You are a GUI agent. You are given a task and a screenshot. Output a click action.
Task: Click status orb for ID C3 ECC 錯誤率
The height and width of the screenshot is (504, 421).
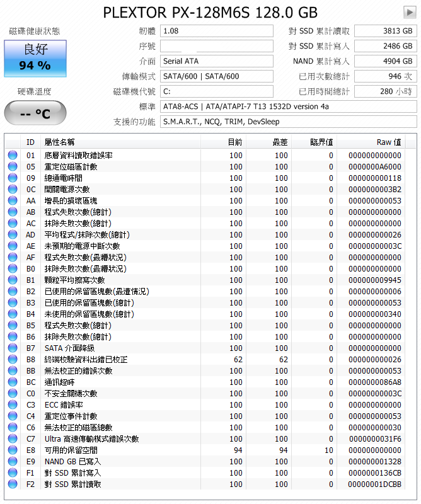click(x=13, y=404)
